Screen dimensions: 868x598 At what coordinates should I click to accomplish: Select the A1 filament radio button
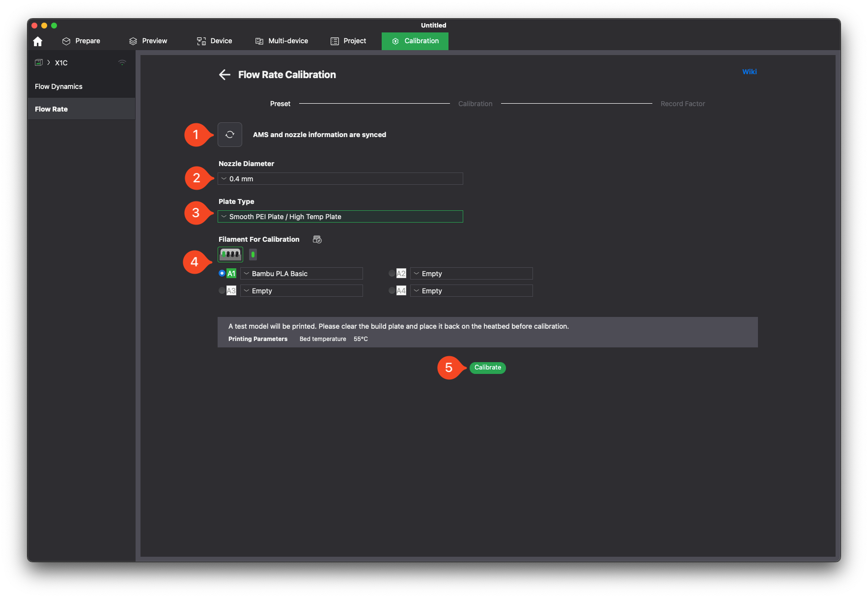222,273
